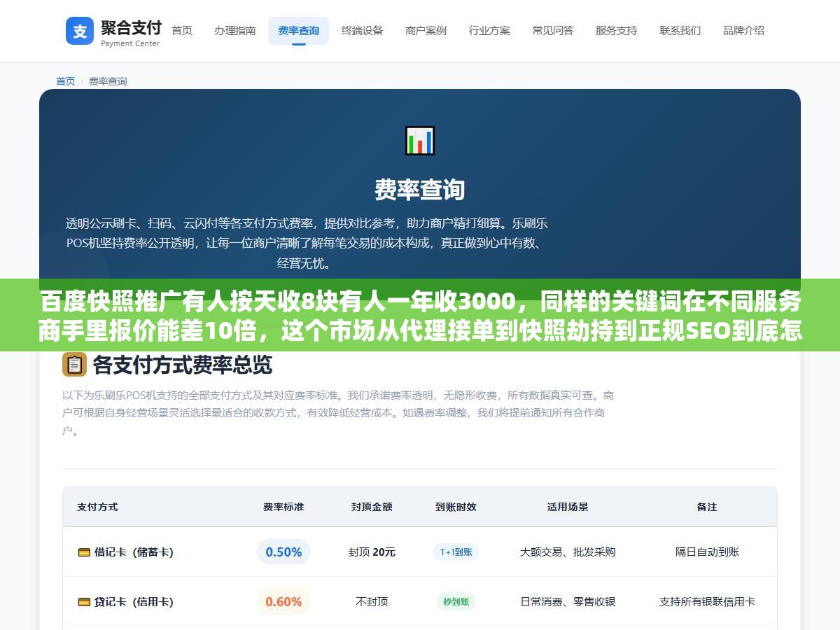Click the 聚合支付 Payment Center brand title
The width and height of the screenshot is (840, 630).
click(x=131, y=33)
